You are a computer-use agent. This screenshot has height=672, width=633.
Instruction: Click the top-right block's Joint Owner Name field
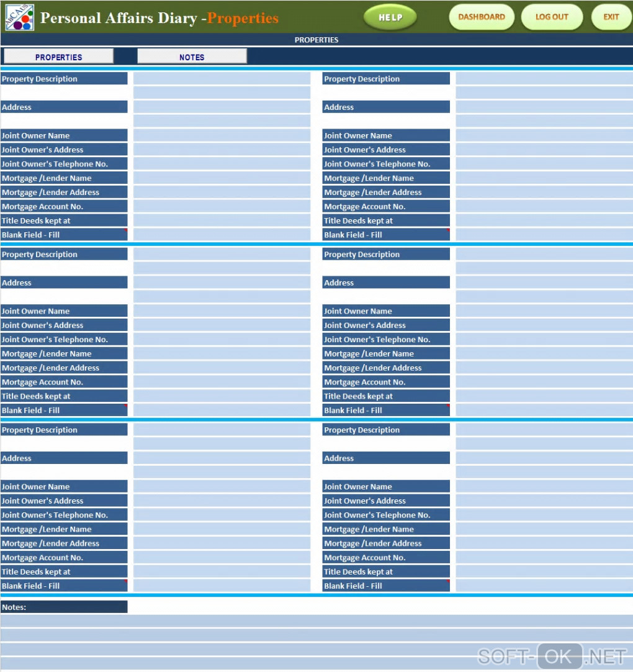(x=544, y=135)
